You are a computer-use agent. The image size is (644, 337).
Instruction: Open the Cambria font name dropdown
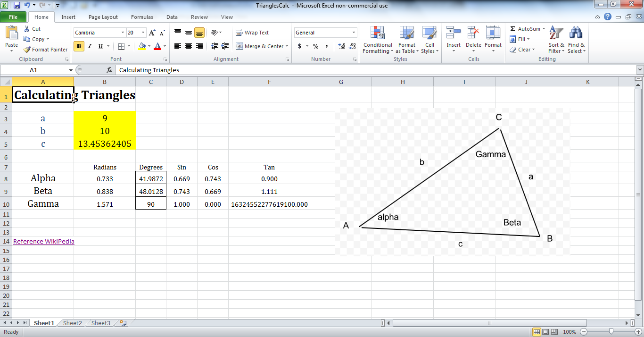click(123, 33)
